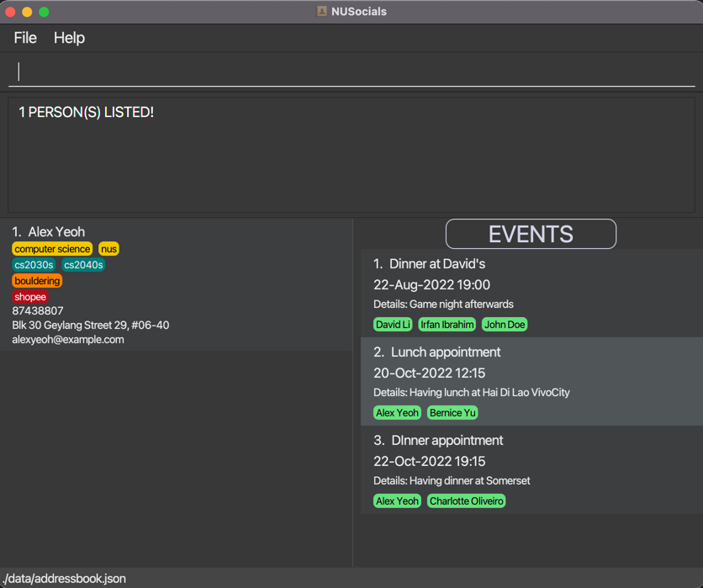The width and height of the screenshot is (703, 588).
Task: Click 'Details: Game night afterwards'
Action: click(443, 304)
